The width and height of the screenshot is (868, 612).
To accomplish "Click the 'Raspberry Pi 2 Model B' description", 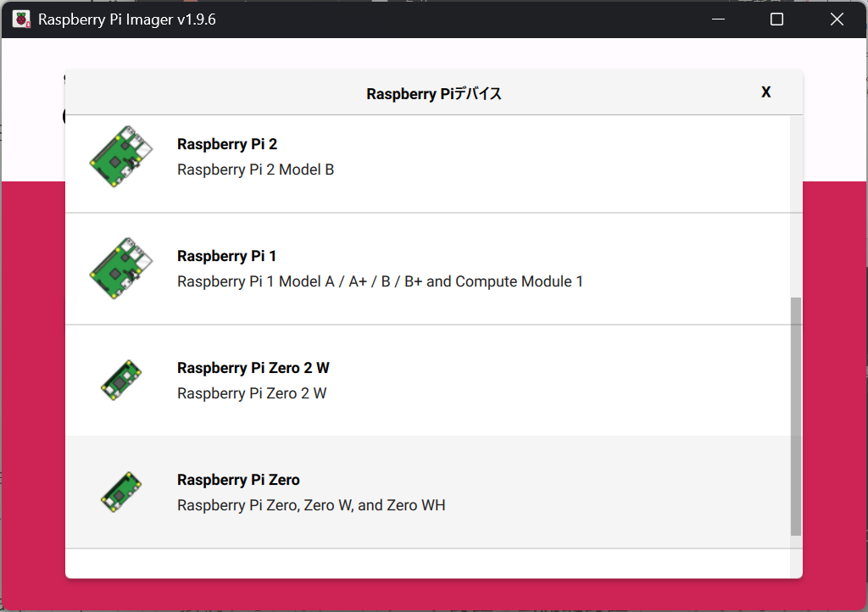I will (x=255, y=170).
